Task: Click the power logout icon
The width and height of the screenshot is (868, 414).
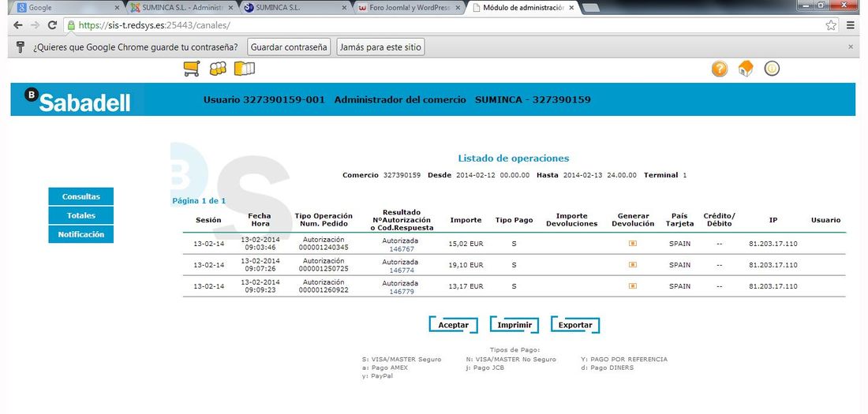Action: click(x=772, y=69)
